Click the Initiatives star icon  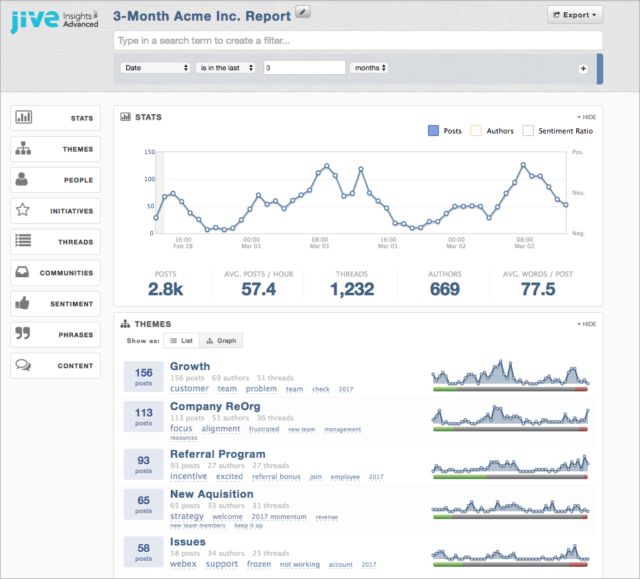point(24,211)
